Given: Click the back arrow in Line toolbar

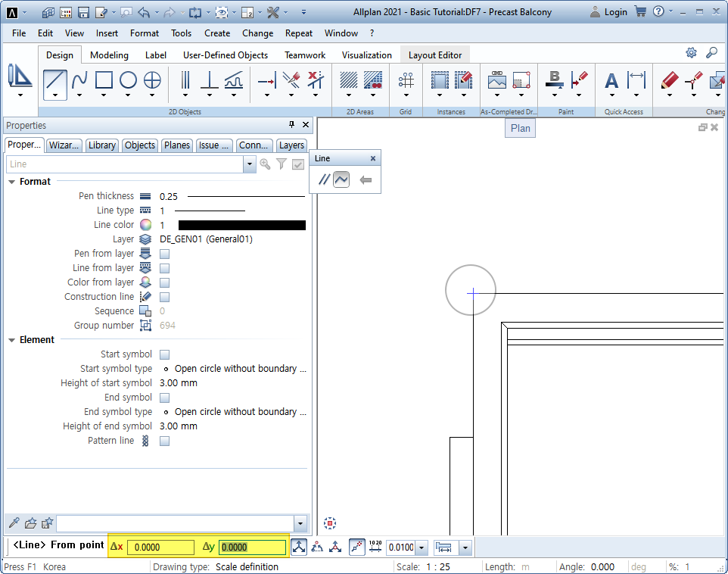Looking at the screenshot, I should 366,180.
